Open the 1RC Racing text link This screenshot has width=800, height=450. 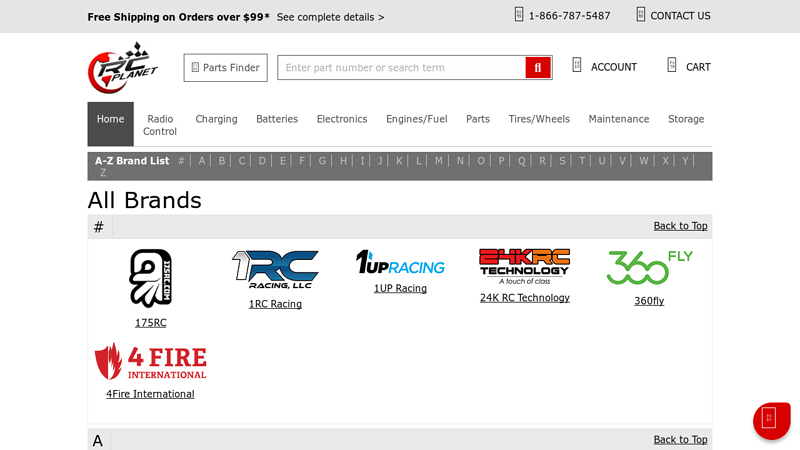(x=276, y=304)
